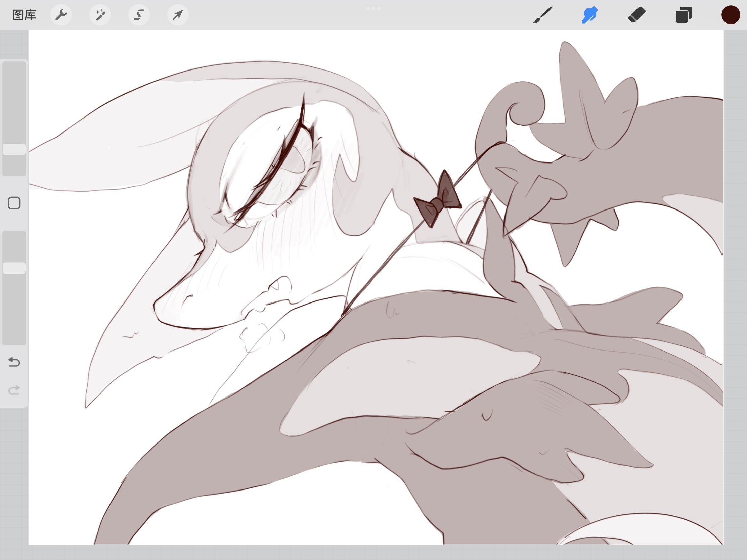This screenshot has height=560, width=747.
Task: Click the brush opacity slider handle
Action: pyautogui.click(x=14, y=268)
